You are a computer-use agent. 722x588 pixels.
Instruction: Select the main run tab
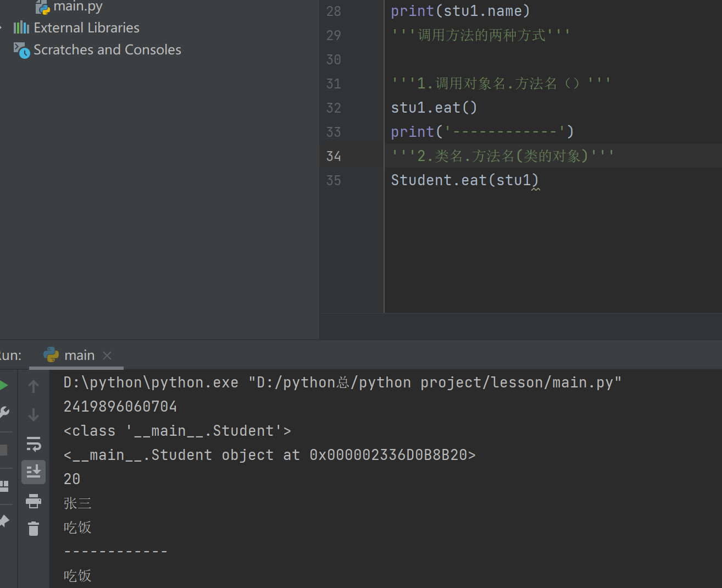pyautogui.click(x=76, y=356)
